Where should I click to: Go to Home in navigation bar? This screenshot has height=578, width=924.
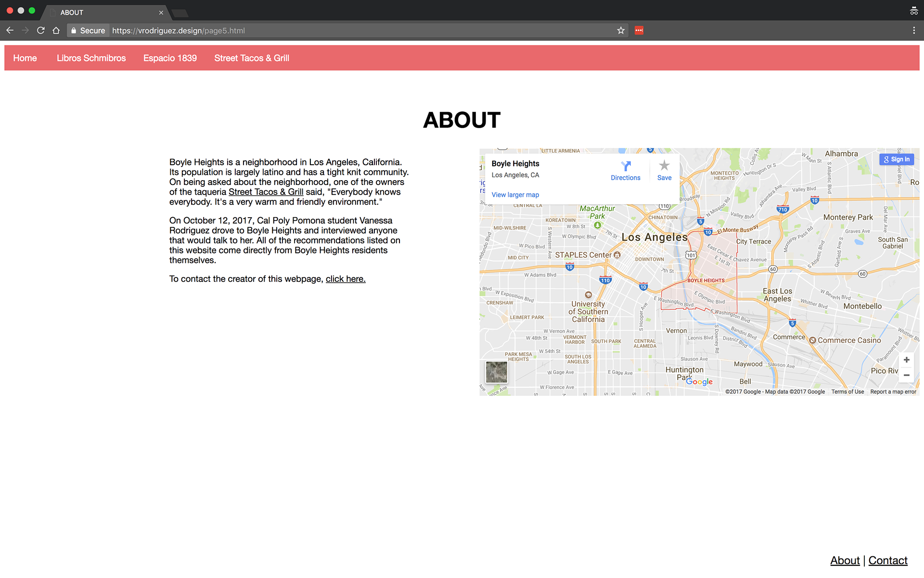tap(25, 58)
